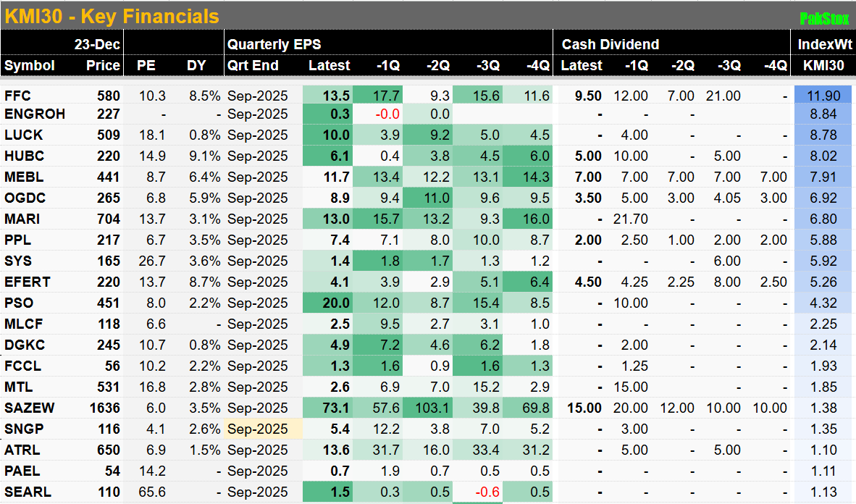
Task: Click FFC index weight 11.90
Action: tap(823, 96)
